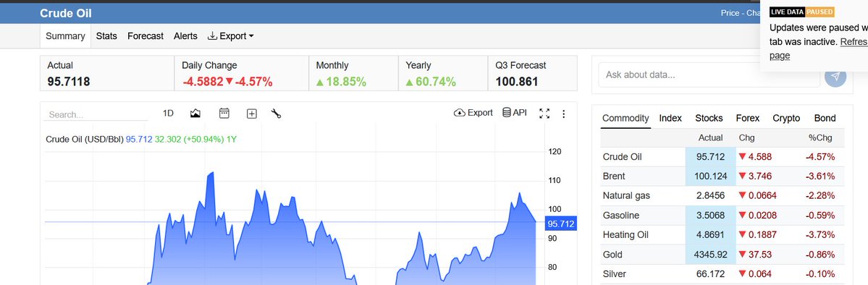The image size is (868, 285).
Task: Click Gasoline actual value 3.5068
Action: (711, 216)
